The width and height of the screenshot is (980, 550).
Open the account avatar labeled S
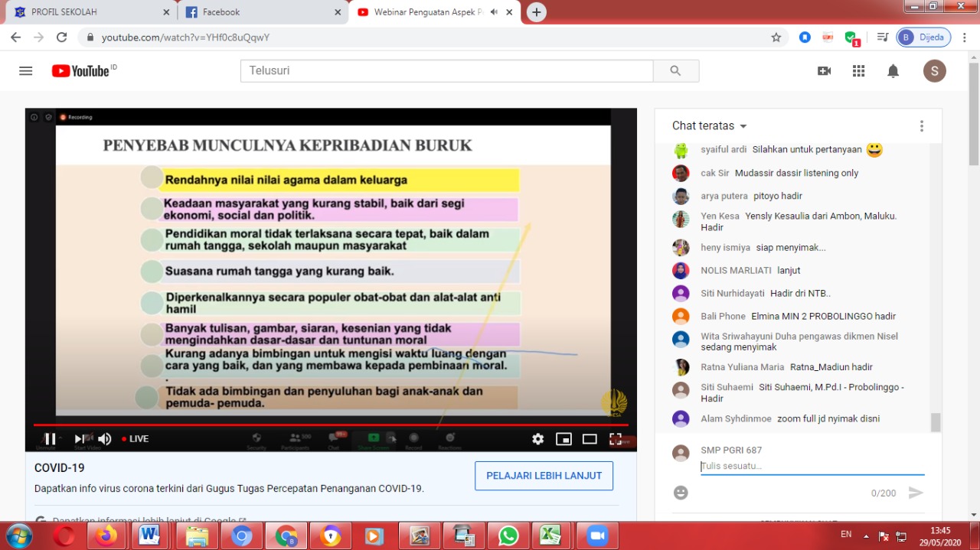934,71
